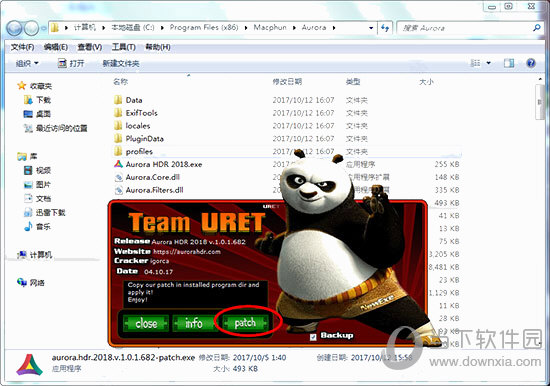Expand arrow after 计算机 in address bar
This screenshot has width=550, height=386.
pyautogui.click(x=103, y=28)
